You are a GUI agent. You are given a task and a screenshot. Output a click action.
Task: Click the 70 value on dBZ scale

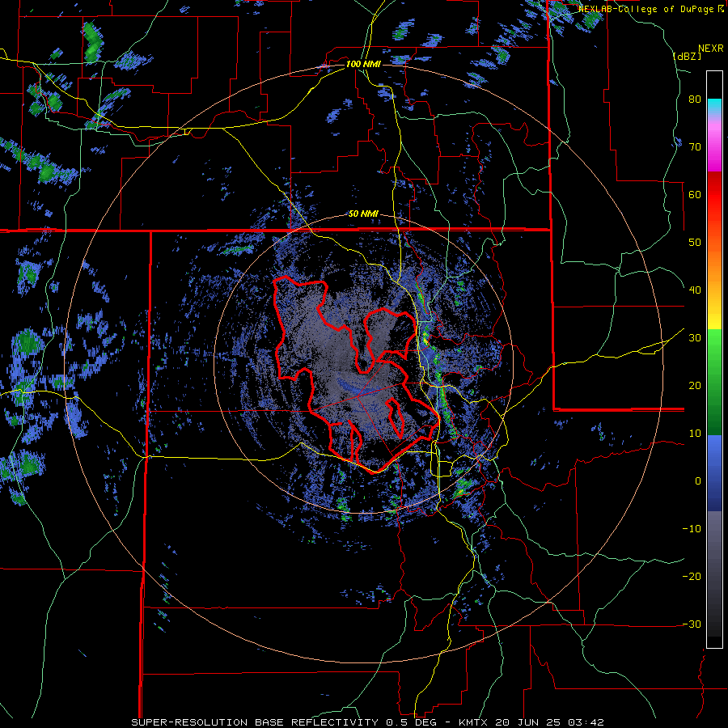pos(695,147)
